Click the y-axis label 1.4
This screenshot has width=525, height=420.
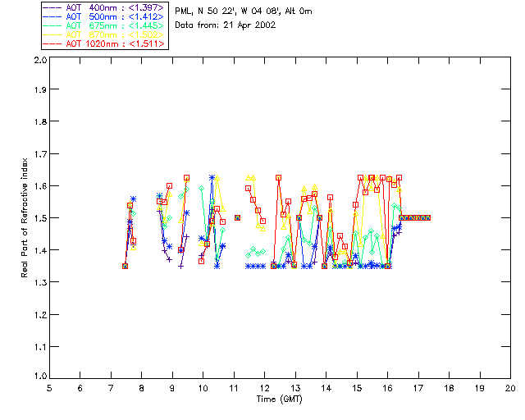click(x=40, y=250)
